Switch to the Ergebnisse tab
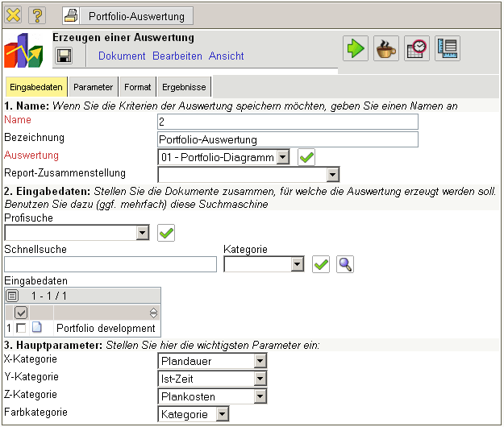504x427 pixels. [184, 87]
